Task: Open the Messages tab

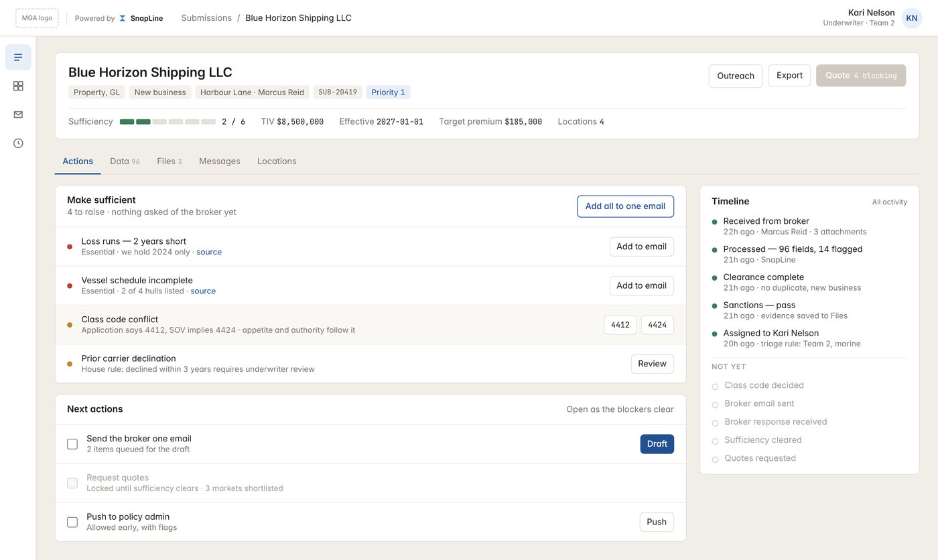Action: coord(220,161)
